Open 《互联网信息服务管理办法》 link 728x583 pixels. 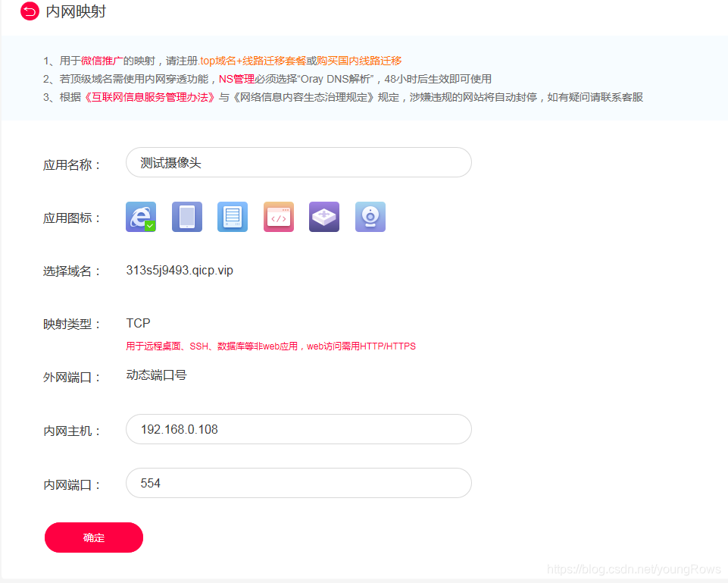(x=149, y=97)
